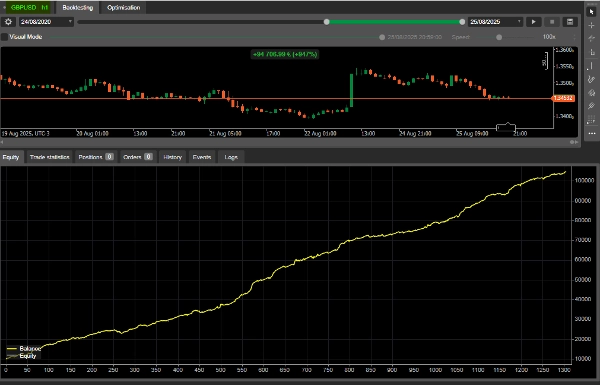Viewport: 600px width, 385px height.
Task: Switch to the Backtesting tab
Action: pos(78,8)
